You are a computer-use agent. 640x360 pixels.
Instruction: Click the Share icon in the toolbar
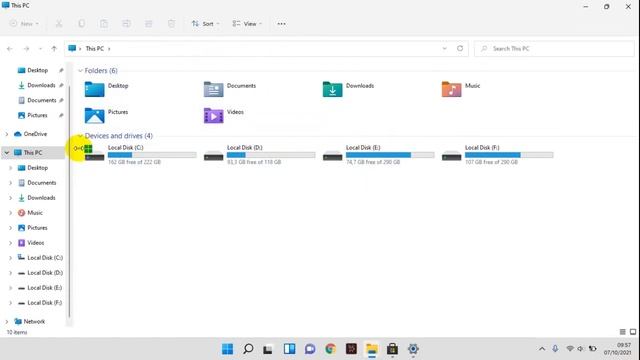149,24
